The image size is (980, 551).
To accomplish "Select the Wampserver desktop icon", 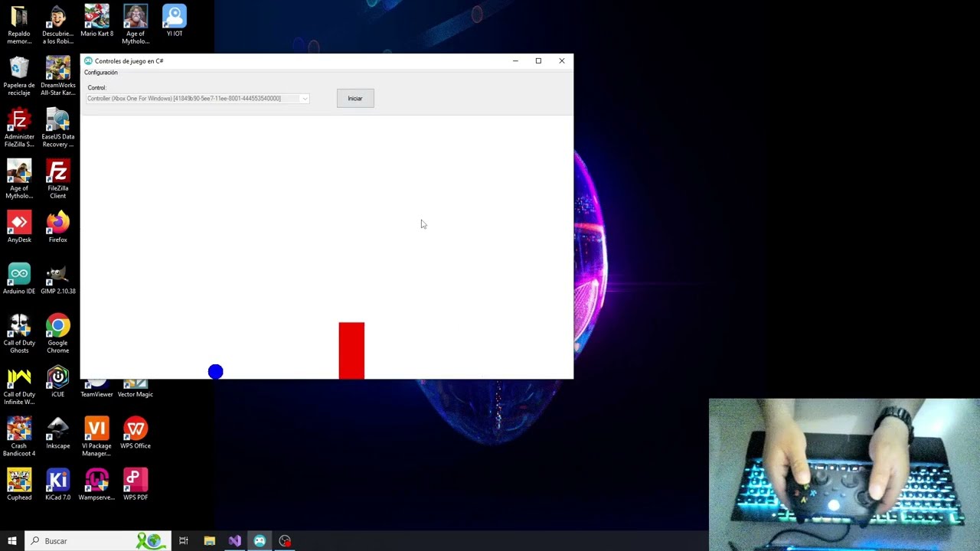I will click(96, 484).
